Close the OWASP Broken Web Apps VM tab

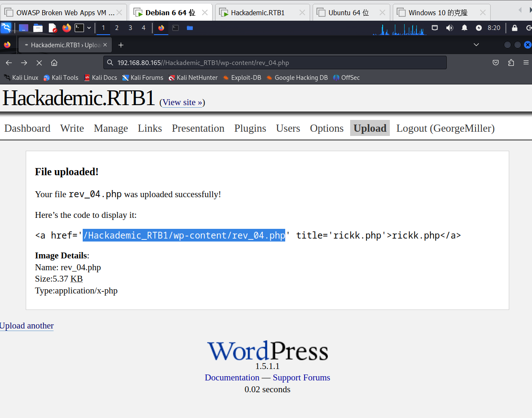119,13
